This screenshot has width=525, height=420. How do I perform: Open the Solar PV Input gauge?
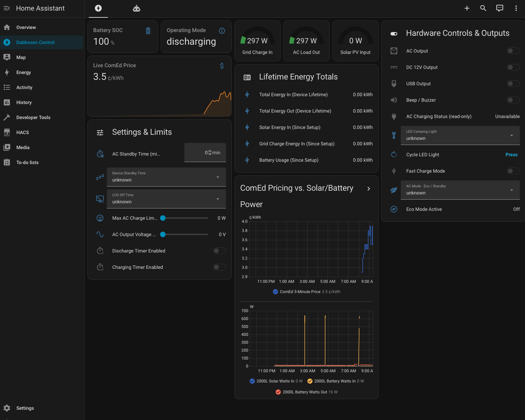point(355,41)
